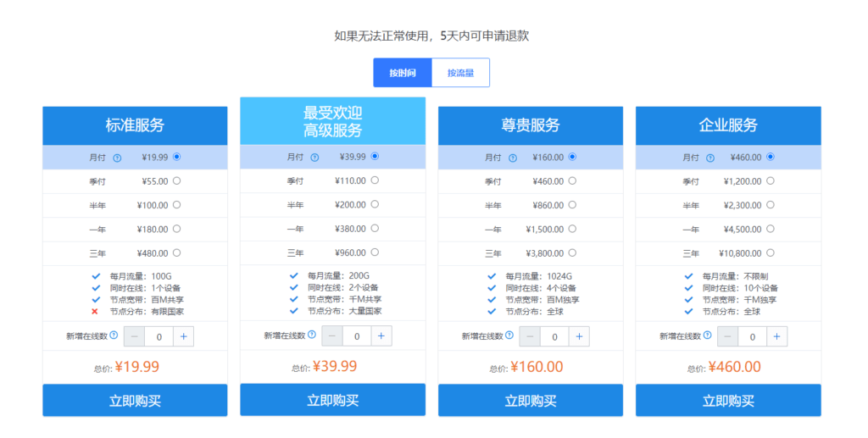Click 立即购买 for 标准服务
Image resolution: width=868 pixels, height=438 pixels.
tap(135, 401)
